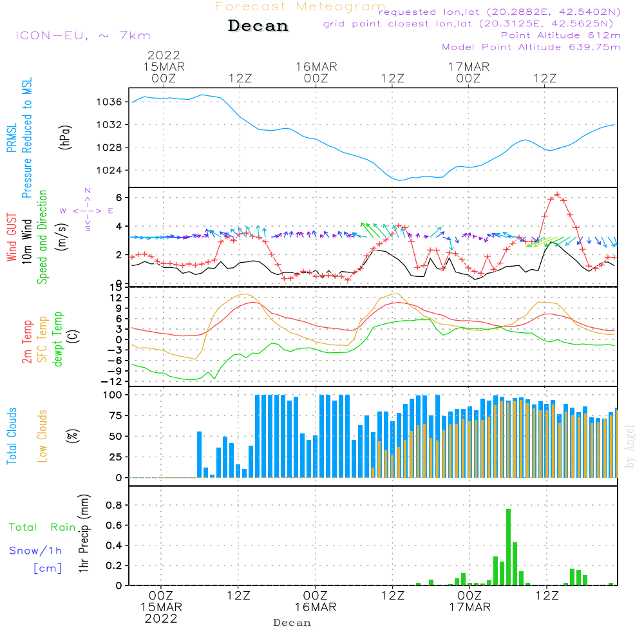Click the green 'Total Rain' label
The image size is (644, 644).
tap(43, 527)
